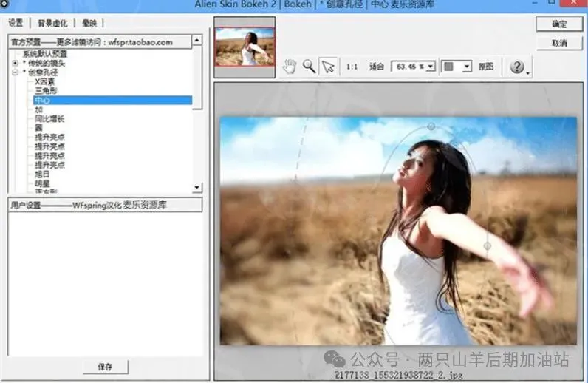
Task: Open the gray preview background color dropdown
Action: point(466,67)
